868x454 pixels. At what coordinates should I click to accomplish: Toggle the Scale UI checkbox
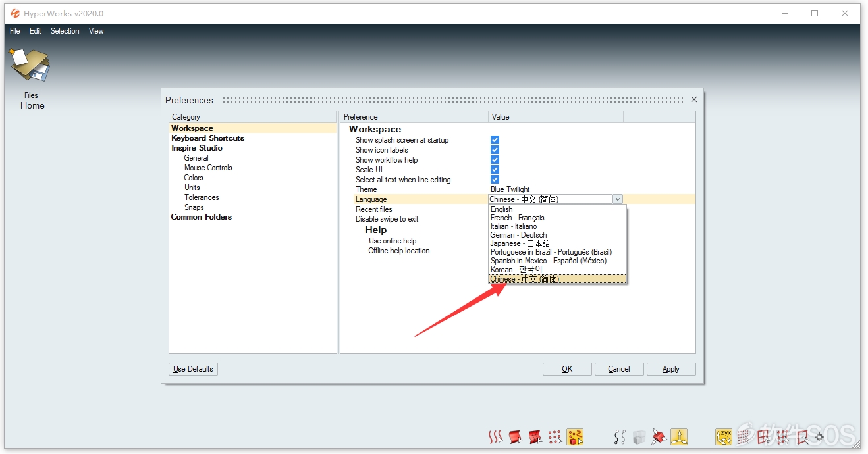[x=495, y=170]
